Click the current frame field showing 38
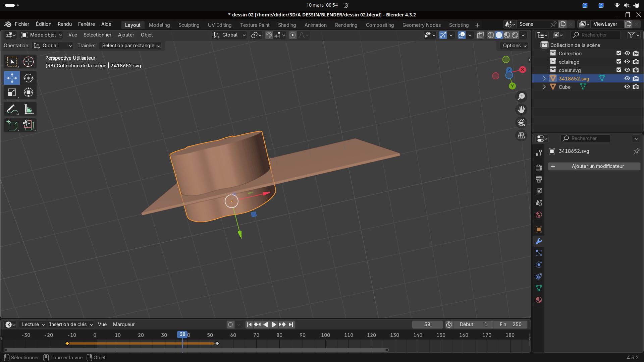Viewport: 644px width, 362px height. [427, 324]
